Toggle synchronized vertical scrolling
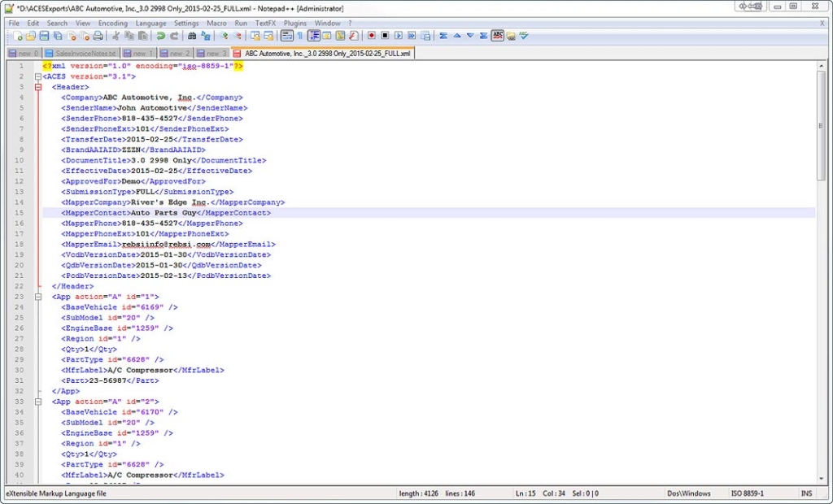The height and width of the screenshot is (504, 833). point(255,36)
